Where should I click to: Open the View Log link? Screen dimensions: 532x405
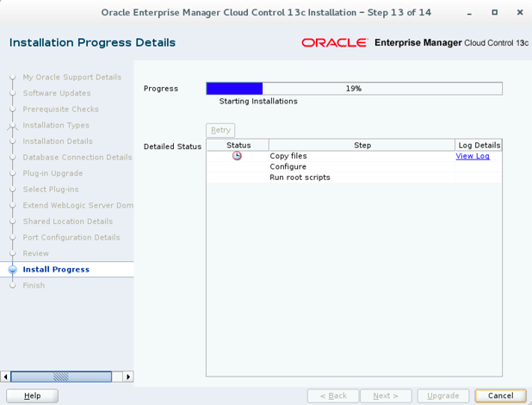(473, 156)
